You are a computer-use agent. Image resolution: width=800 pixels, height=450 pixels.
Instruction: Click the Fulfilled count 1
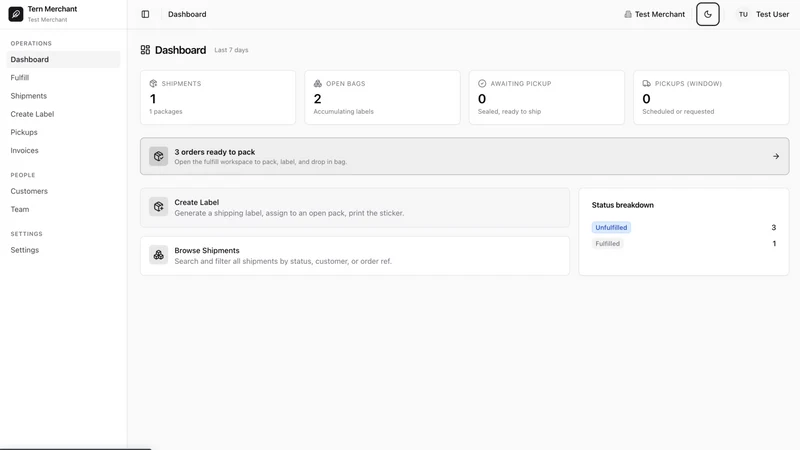pyautogui.click(x=774, y=243)
